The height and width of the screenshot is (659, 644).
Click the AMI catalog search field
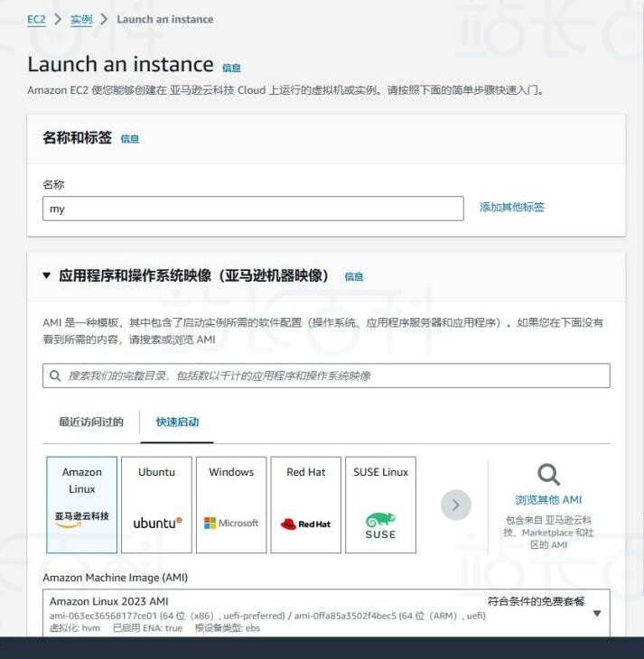(326, 376)
